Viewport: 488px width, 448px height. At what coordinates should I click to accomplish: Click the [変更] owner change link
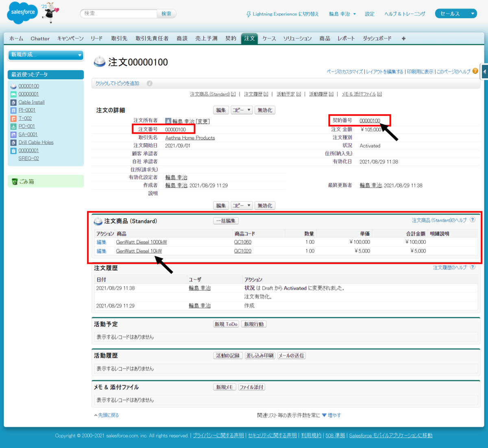point(203,122)
